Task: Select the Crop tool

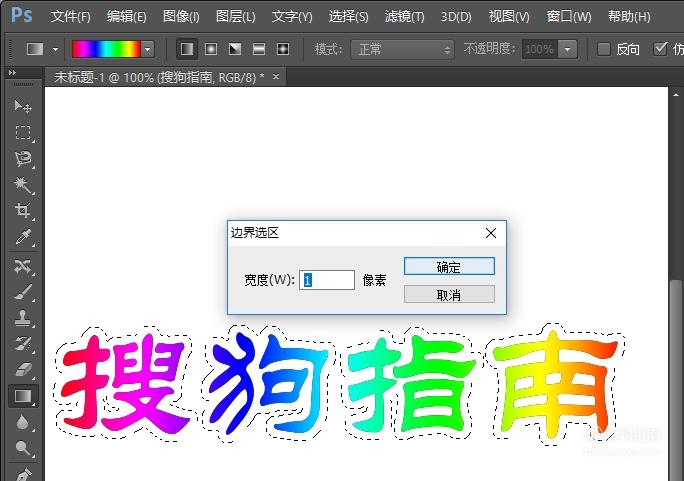Action: 22,211
